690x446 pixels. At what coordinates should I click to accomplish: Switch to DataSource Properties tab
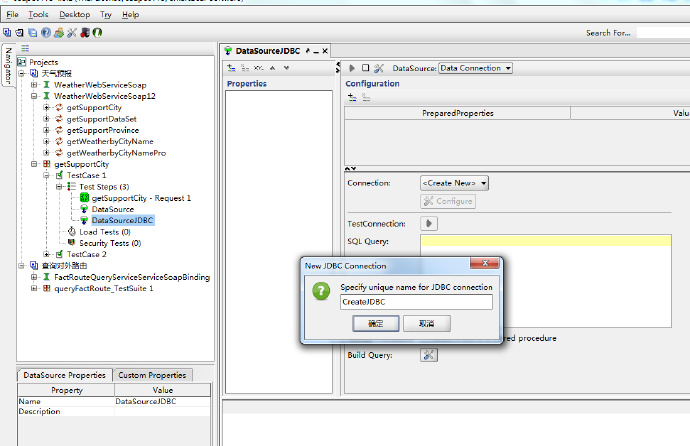coord(65,375)
